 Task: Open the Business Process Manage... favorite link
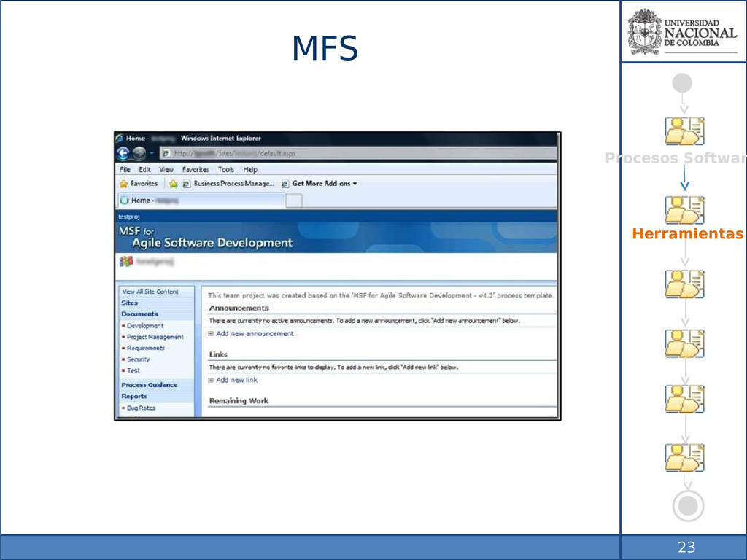coord(229,183)
